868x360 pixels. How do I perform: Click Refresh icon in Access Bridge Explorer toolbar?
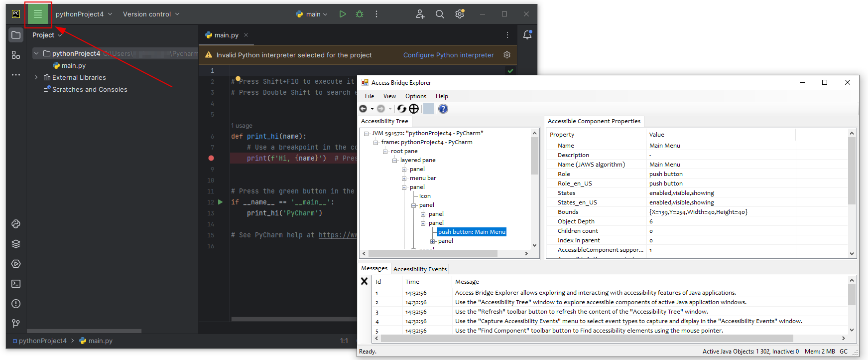coord(401,109)
